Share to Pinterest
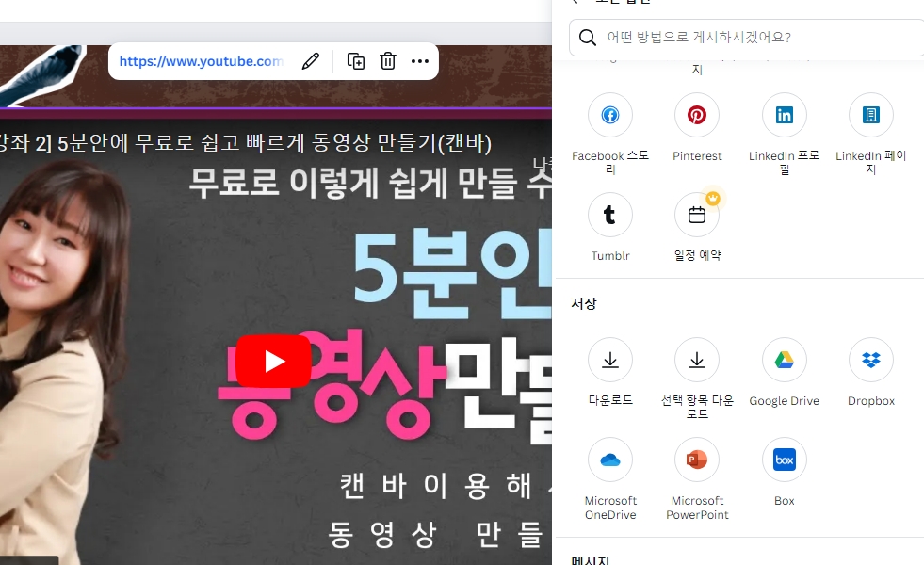924x565 pixels. [x=696, y=114]
